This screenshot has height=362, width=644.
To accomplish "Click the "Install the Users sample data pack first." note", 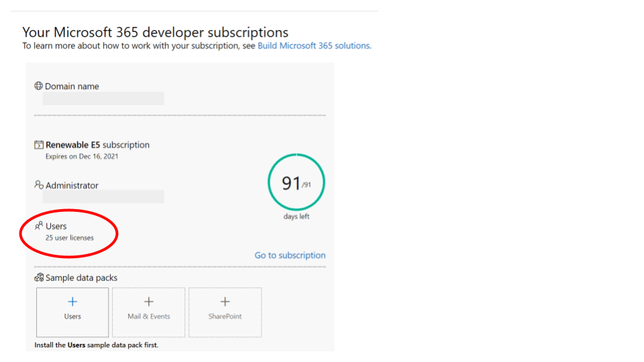I will [x=96, y=345].
